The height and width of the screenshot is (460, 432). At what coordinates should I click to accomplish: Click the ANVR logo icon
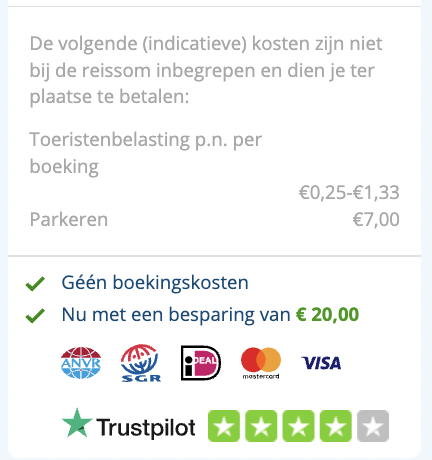click(81, 363)
